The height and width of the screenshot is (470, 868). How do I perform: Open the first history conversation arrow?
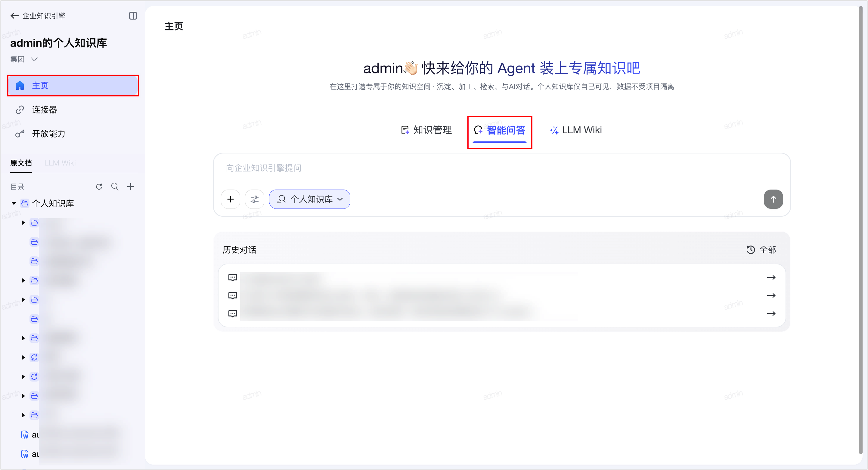pyautogui.click(x=771, y=277)
